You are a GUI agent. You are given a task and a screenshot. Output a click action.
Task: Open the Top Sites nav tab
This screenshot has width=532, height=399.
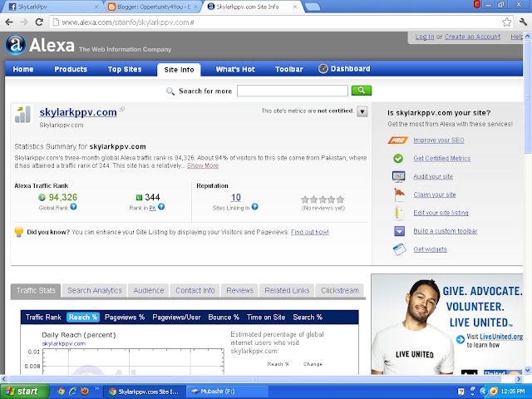click(125, 69)
